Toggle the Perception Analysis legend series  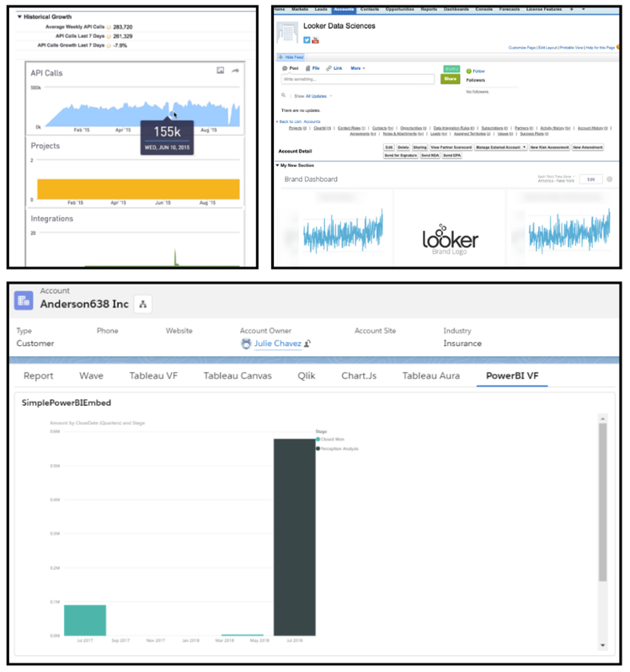click(318, 449)
